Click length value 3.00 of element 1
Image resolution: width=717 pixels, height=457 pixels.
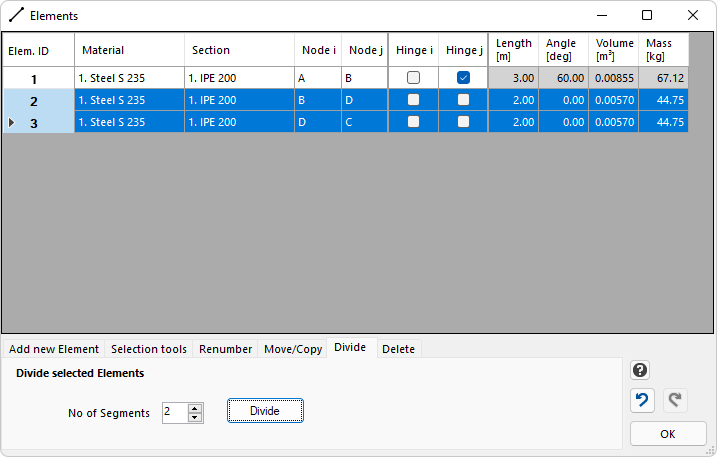pos(514,78)
